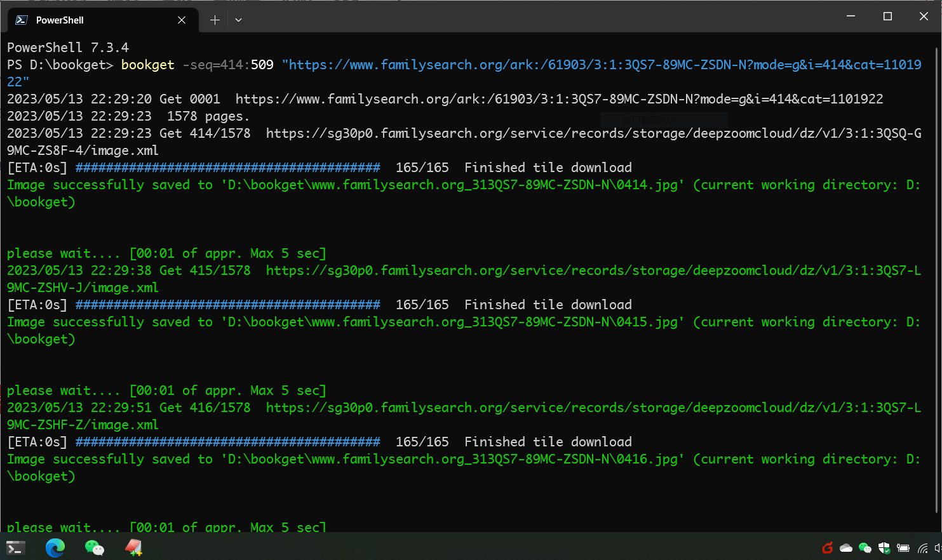Open Windows Security shield tray icon
The width and height of the screenshot is (942, 560).
(x=884, y=547)
